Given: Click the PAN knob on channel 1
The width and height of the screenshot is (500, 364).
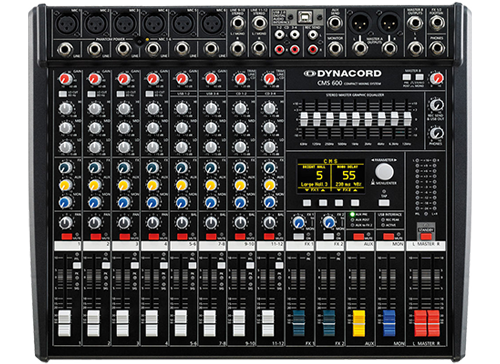Looking at the screenshot, I should pyautogui.click(x=65, y=223).
